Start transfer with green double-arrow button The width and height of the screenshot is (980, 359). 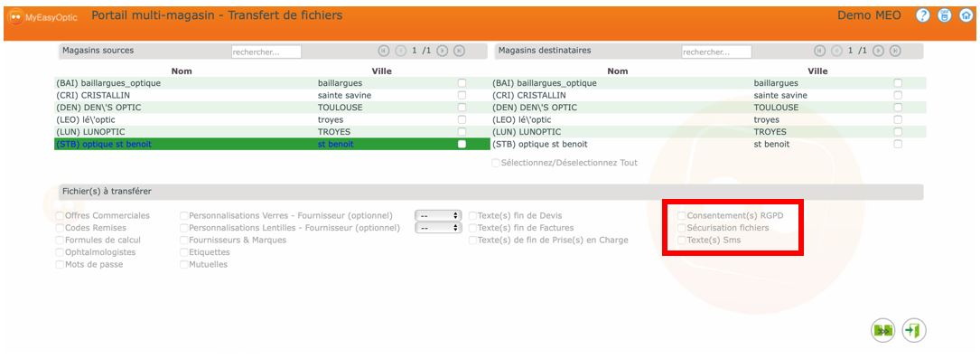tap(882, 330)
